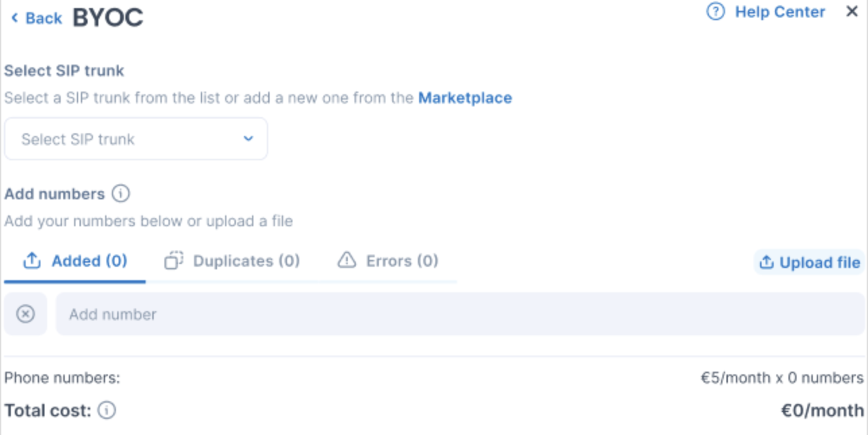Click the warning triangle icon on Errors
Viewport: 868px width, 435px height.
tap(346, 261)
